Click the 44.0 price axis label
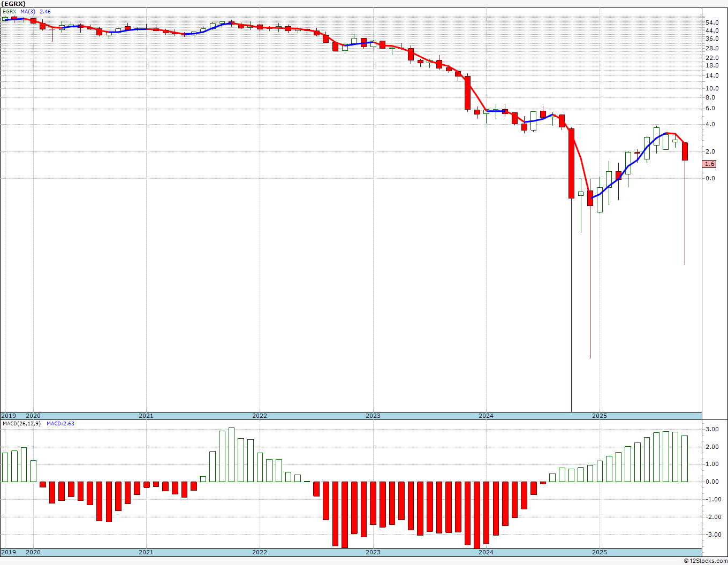The width and height of the screenshot is (728, 565). [x=712, y=30]
